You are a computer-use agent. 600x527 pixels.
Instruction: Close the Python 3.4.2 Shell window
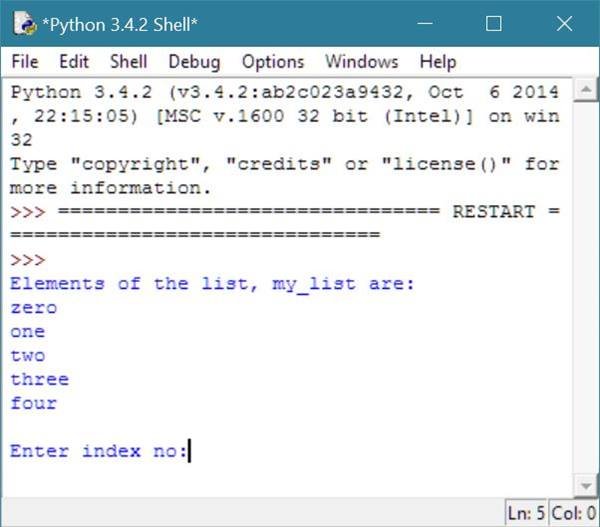coord(564,24)
